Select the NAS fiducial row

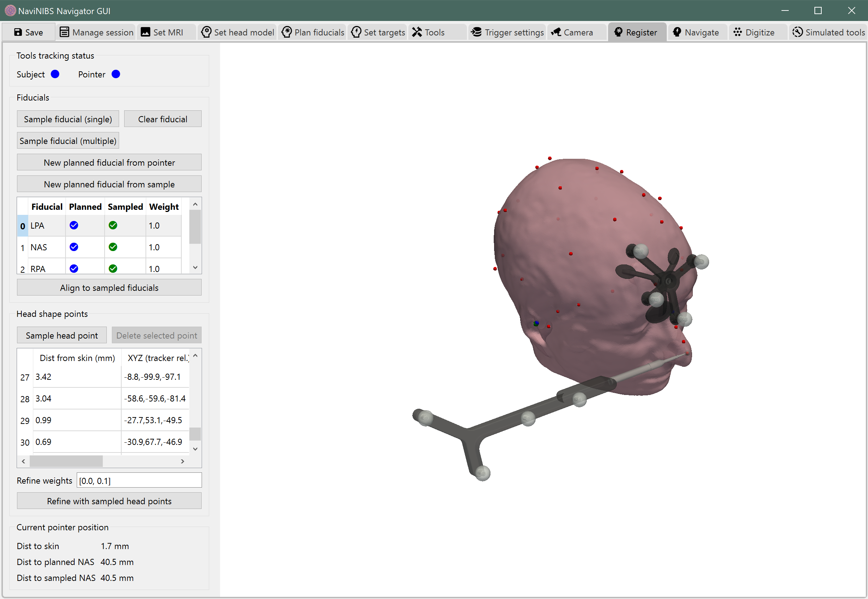99,247
